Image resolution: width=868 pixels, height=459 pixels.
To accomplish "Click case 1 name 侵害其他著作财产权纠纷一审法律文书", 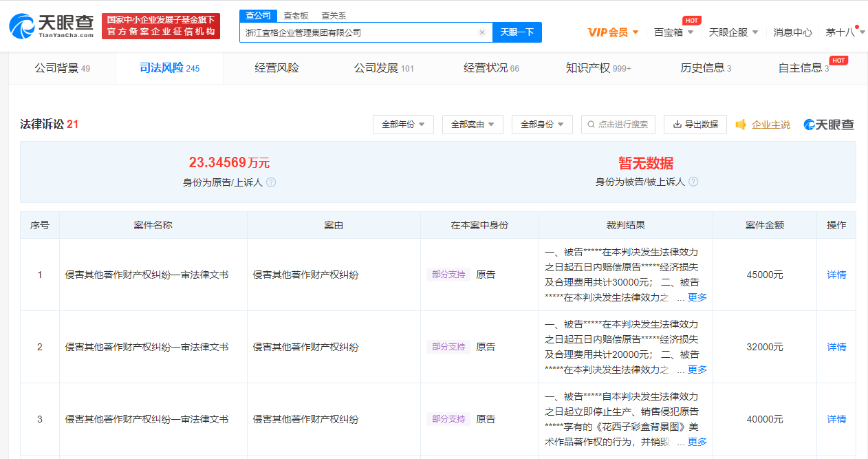I will tap(147, 275).
